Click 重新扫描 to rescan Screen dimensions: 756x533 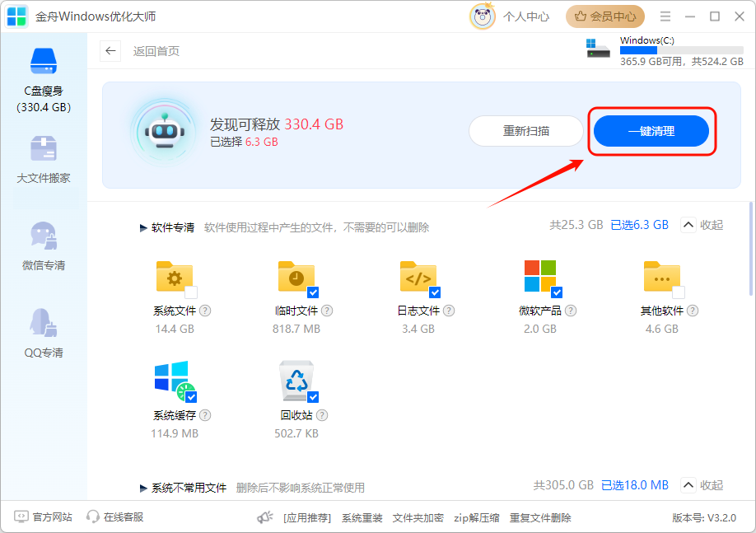(x=526, y=131)
